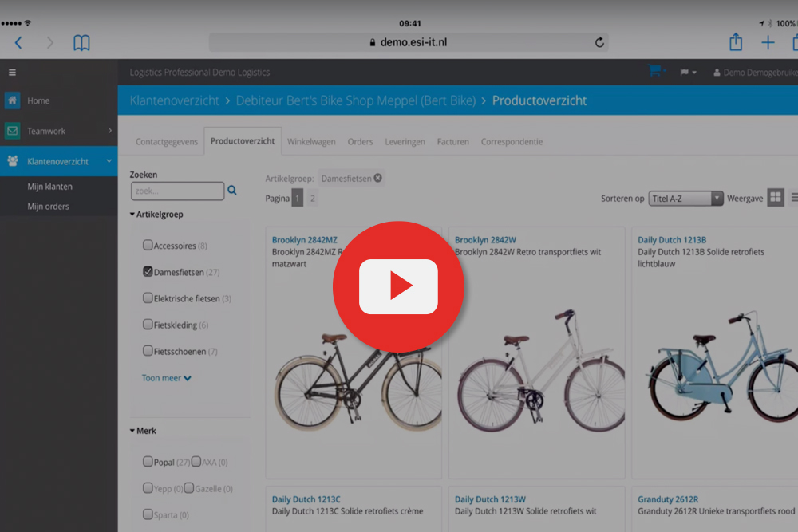
Task: Open the Daily Dutch 1213W product link
Action: click(490, 499)
